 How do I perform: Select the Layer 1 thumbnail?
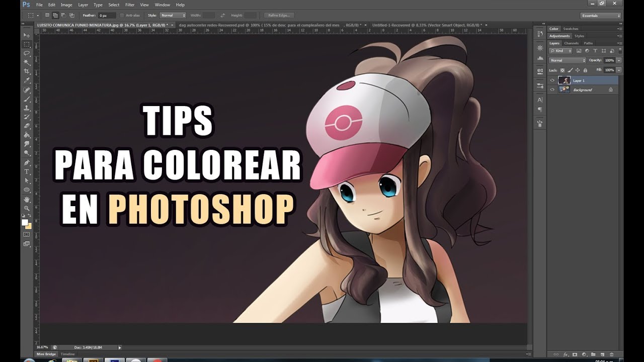click(564, 80)
